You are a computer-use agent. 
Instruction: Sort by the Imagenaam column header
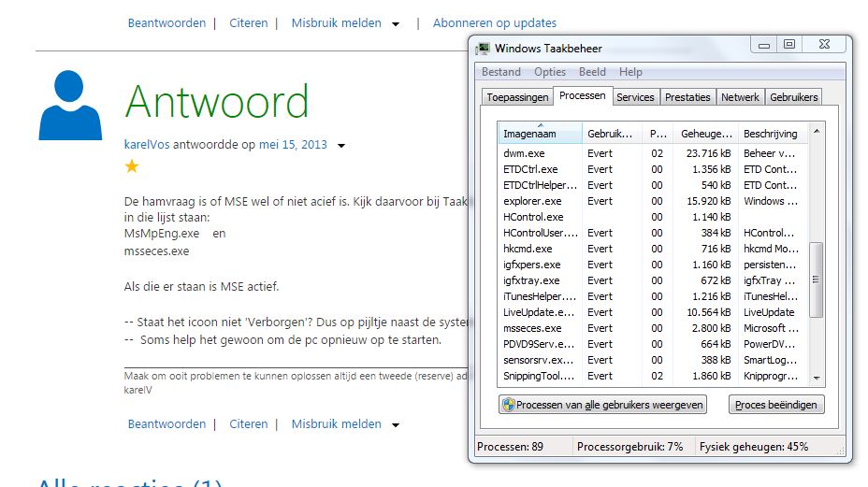tap(540, 134)
